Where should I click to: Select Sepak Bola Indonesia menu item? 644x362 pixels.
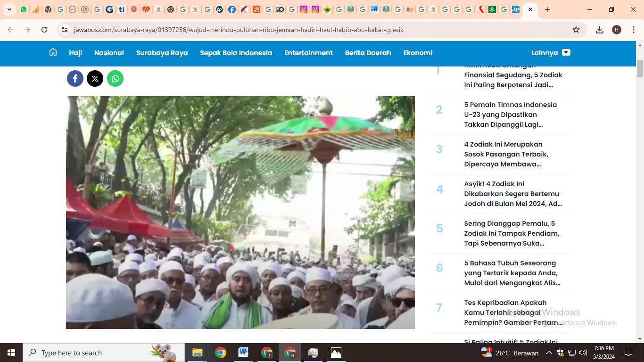pos(236,53)
